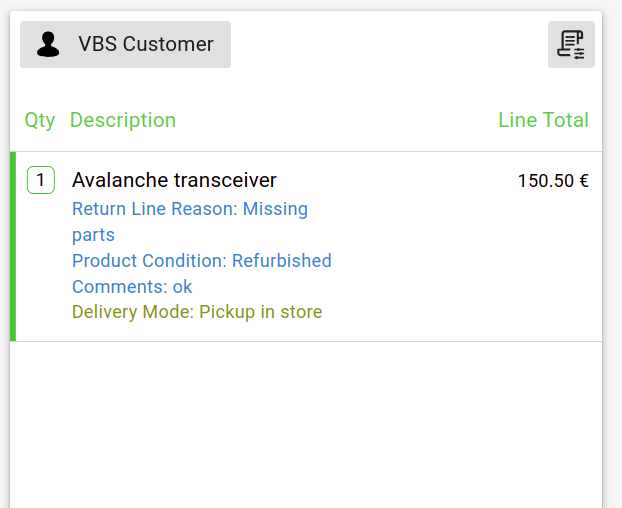Click the 150.50 € line total amount
Image resolution: width=622 pixels, height=508 pixels.
[552, 181]
